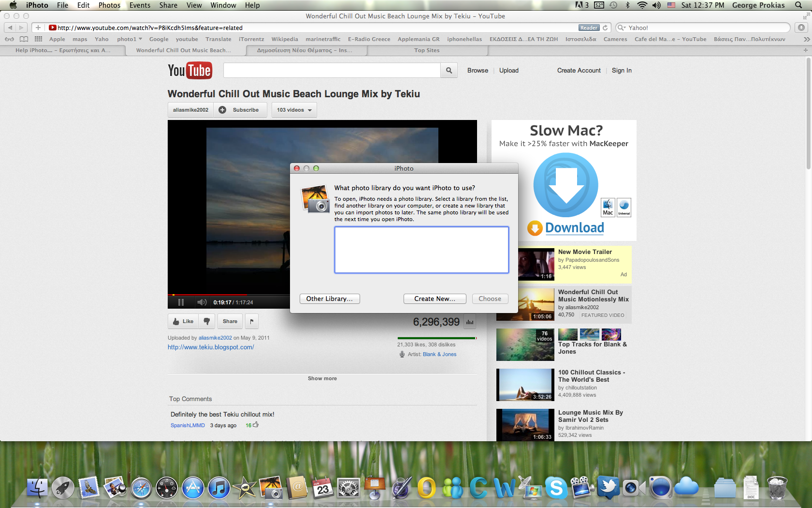
Task: Open the Window menu
Action: 223,5
